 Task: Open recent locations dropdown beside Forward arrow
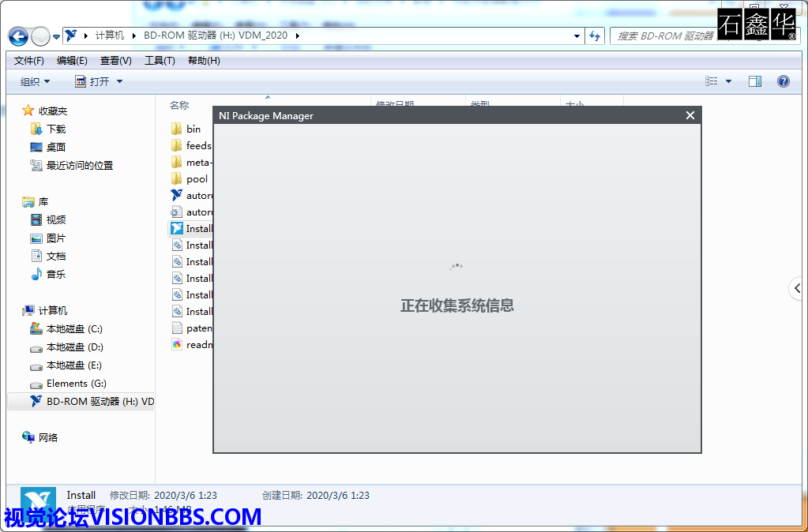coord(56,37)
